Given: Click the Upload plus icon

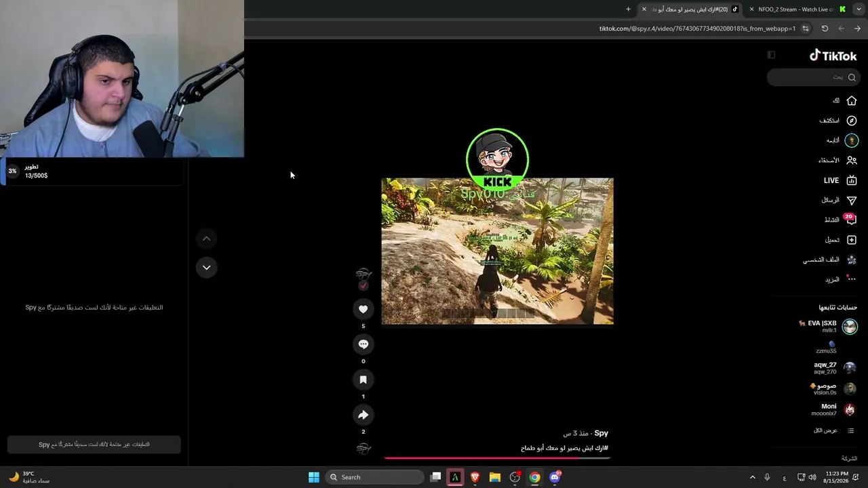Looking at the screenshot, I should (852, 240).
